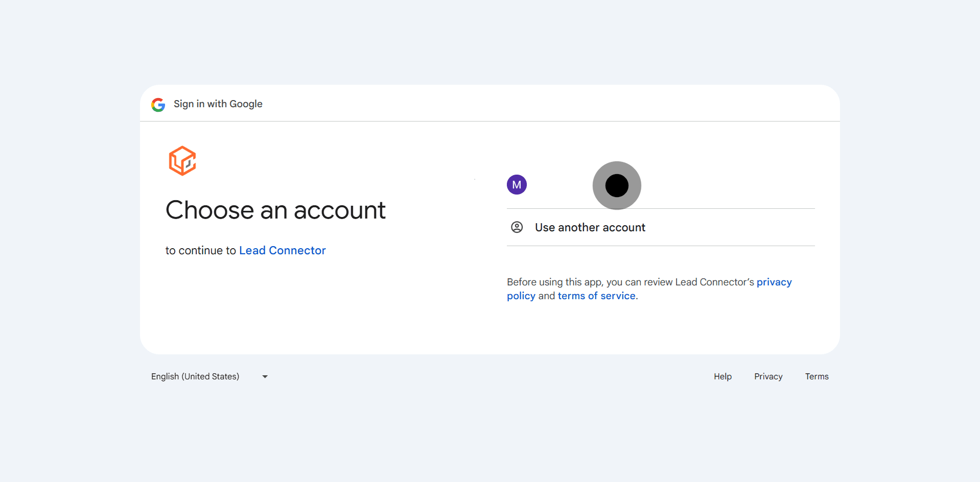Open the terms of service link

pyautogui.click(x=596, y=296)
